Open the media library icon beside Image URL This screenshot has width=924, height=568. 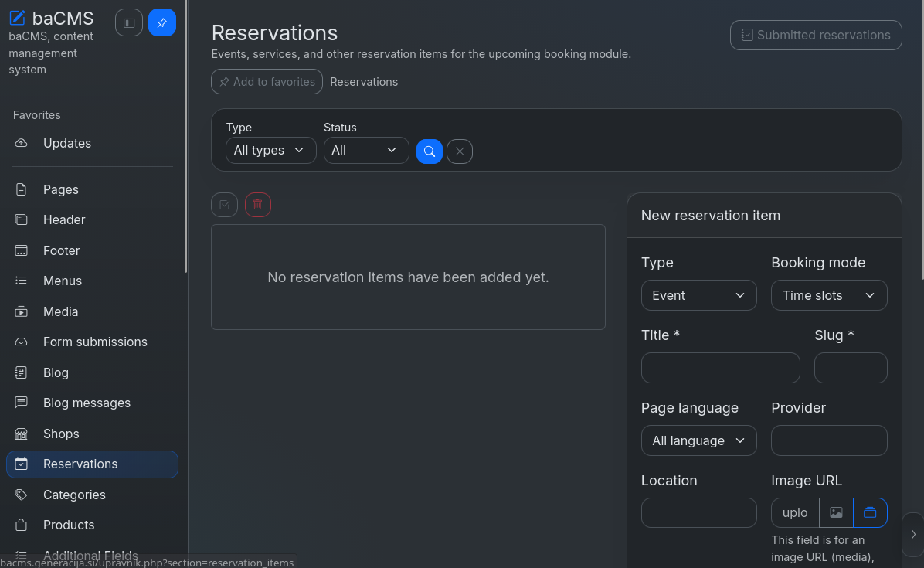click(x=836, y=512)
